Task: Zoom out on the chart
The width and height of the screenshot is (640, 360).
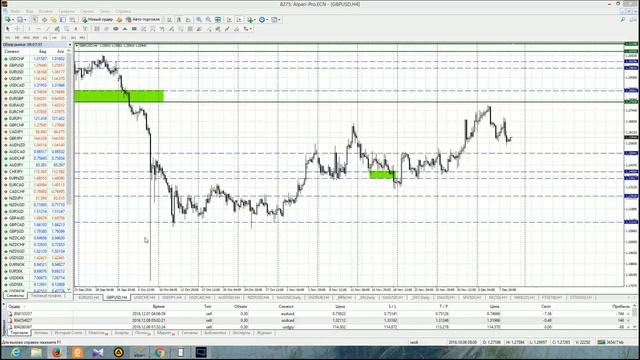Action: 208,20
